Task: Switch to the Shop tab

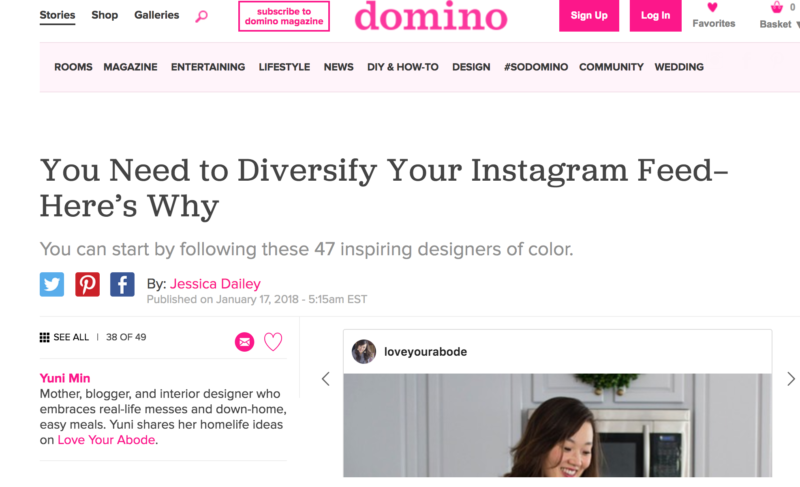Action: (x=104, y=15)
